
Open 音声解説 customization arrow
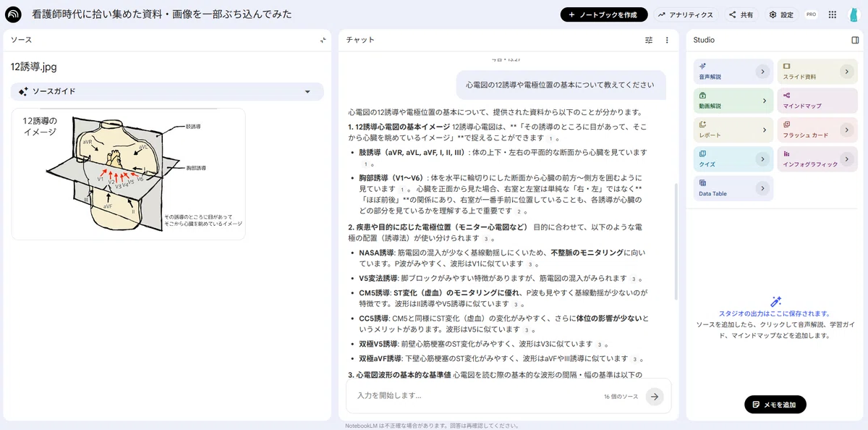(x=762, y=71)
